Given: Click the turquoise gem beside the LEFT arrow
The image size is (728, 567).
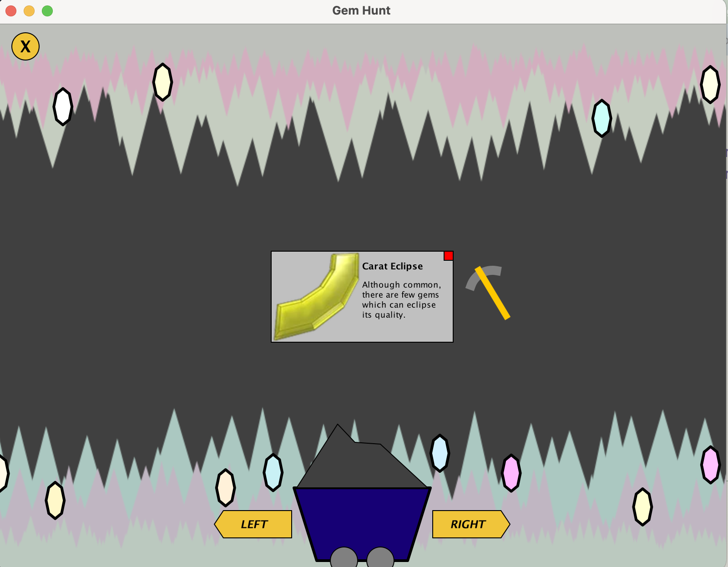Looking at the screenshot, I should (272, 473).
